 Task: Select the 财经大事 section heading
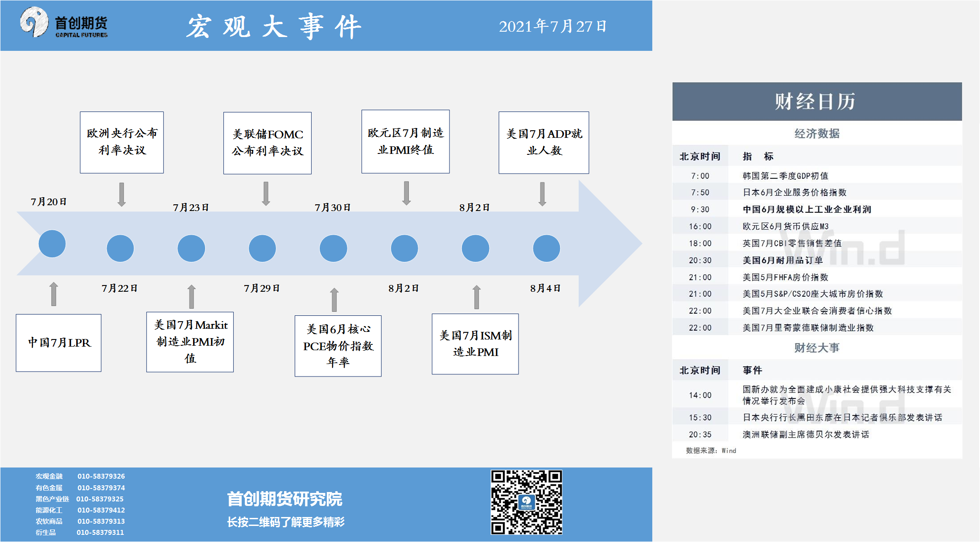coord(817,348)
